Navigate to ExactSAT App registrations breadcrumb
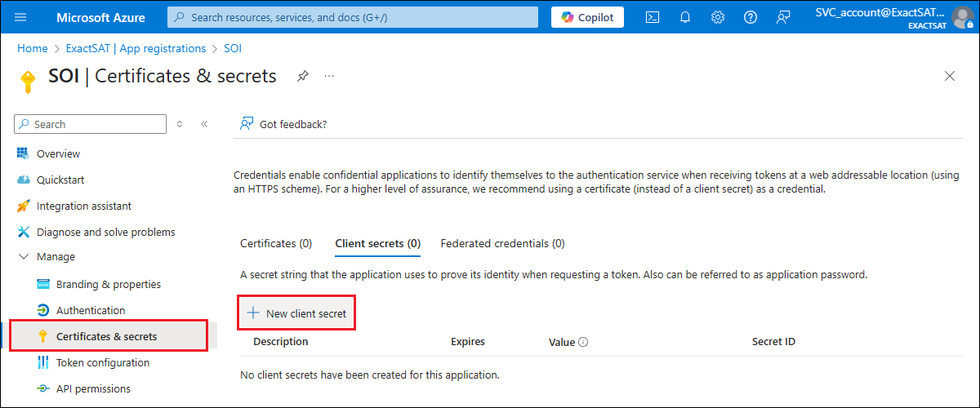 pos(136,49)
